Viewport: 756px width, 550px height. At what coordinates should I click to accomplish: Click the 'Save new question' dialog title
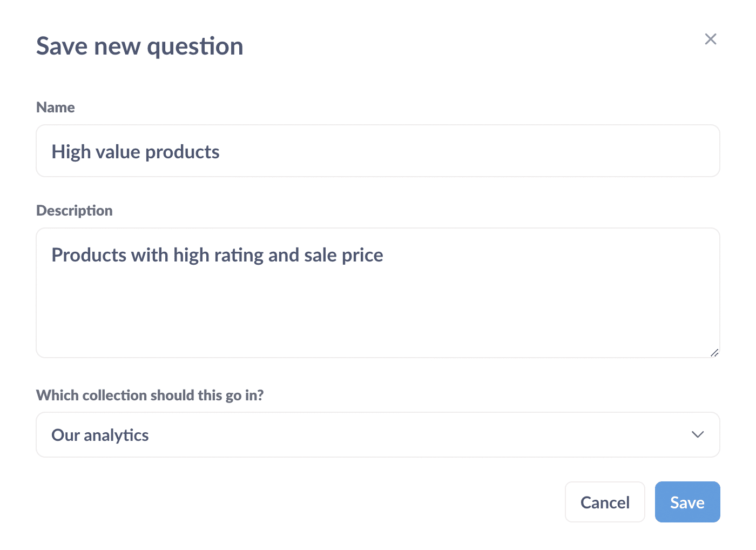coord(139,46)
